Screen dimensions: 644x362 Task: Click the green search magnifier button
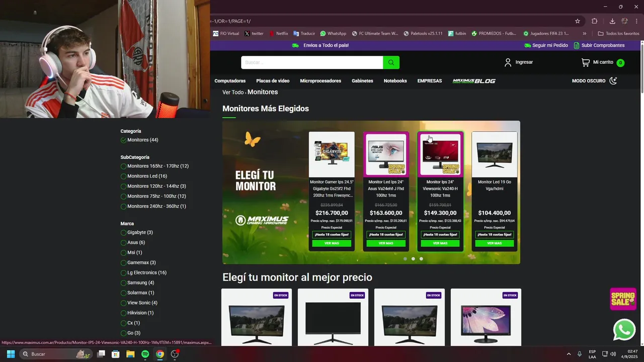click(x=391, y=62)
